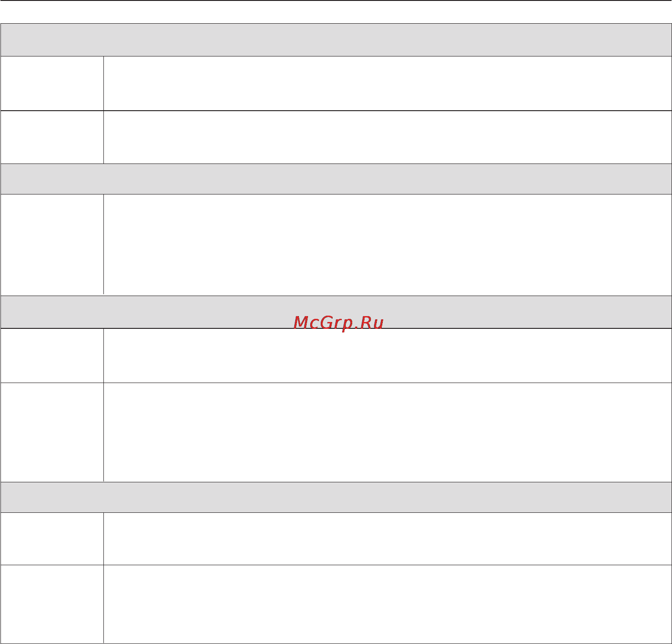Click the thin horizontal rule above the table
672x644 pixels.
336,0
